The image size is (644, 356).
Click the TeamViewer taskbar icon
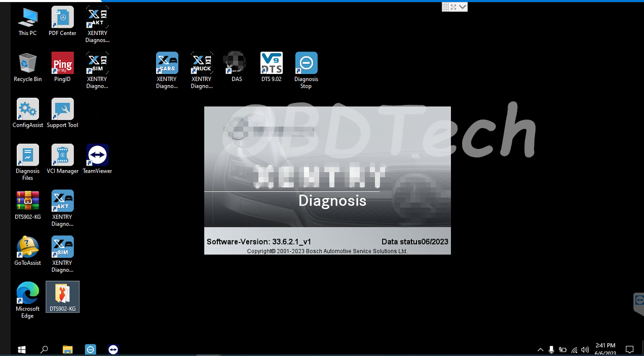tap(113, 349)
